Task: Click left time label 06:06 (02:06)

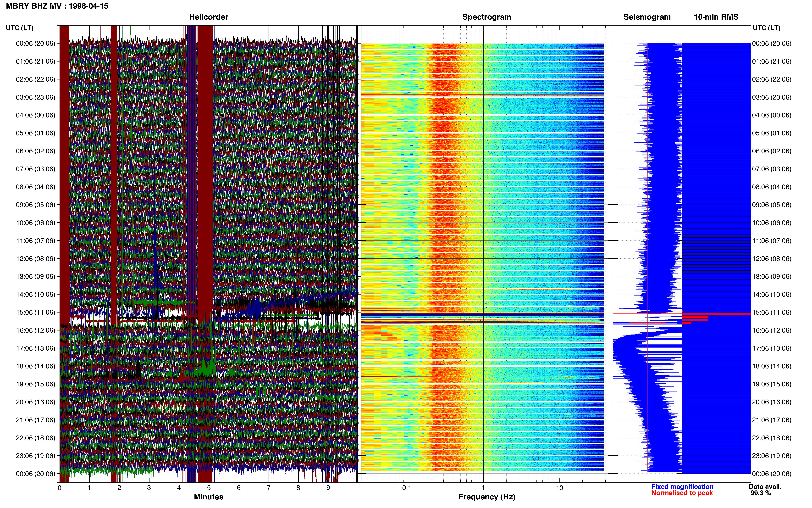Action: tap(36, 151)
